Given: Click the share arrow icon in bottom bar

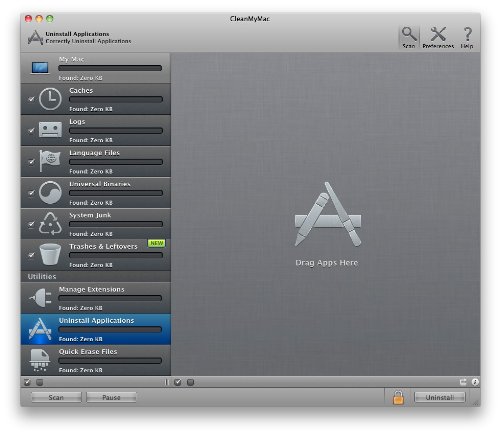Looking at the screenshot, I should pyautogui.click(x=463, y=382).
